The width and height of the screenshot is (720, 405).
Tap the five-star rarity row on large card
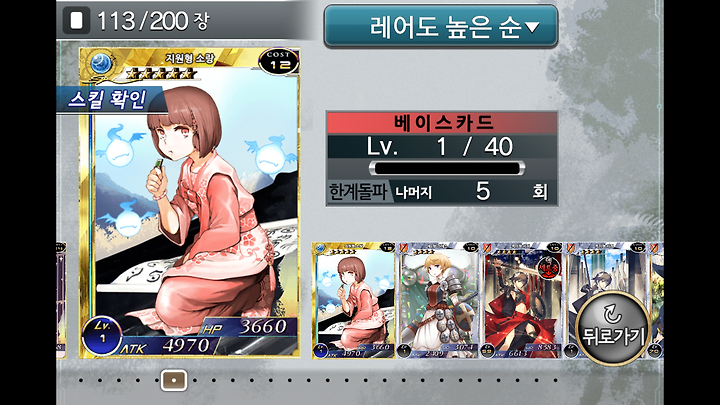point(160,73)
